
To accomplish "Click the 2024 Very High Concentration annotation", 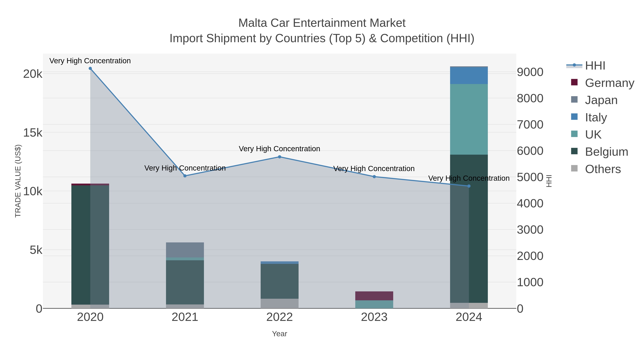I will tap(469, 178).
